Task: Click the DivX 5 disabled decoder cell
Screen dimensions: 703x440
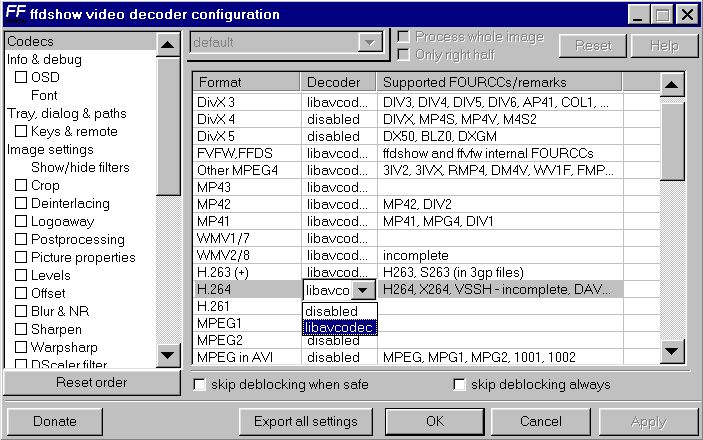Action: coord(338,136)
